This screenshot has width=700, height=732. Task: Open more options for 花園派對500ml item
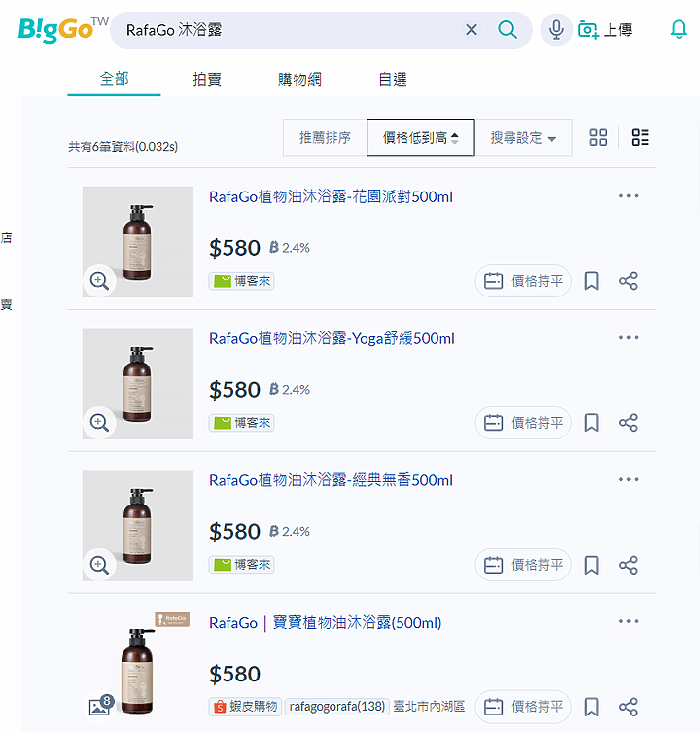(x=629, y=196)
